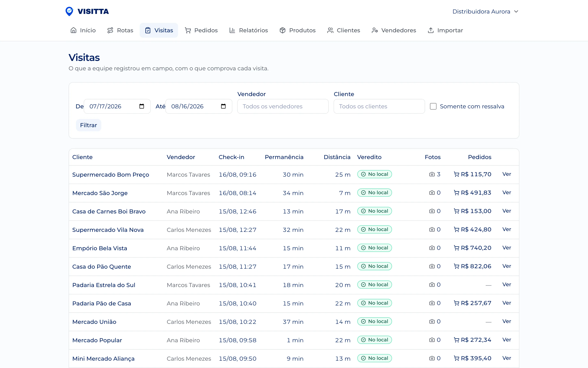Viewport: 588px width, 368px height.
Task: Open Ver link for Mercado União
Action: point(507,322)
